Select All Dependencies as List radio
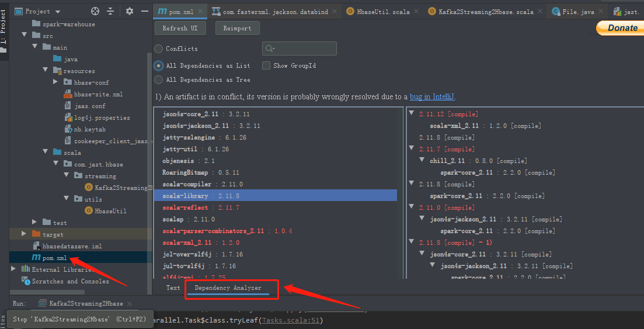 point(159,66)
